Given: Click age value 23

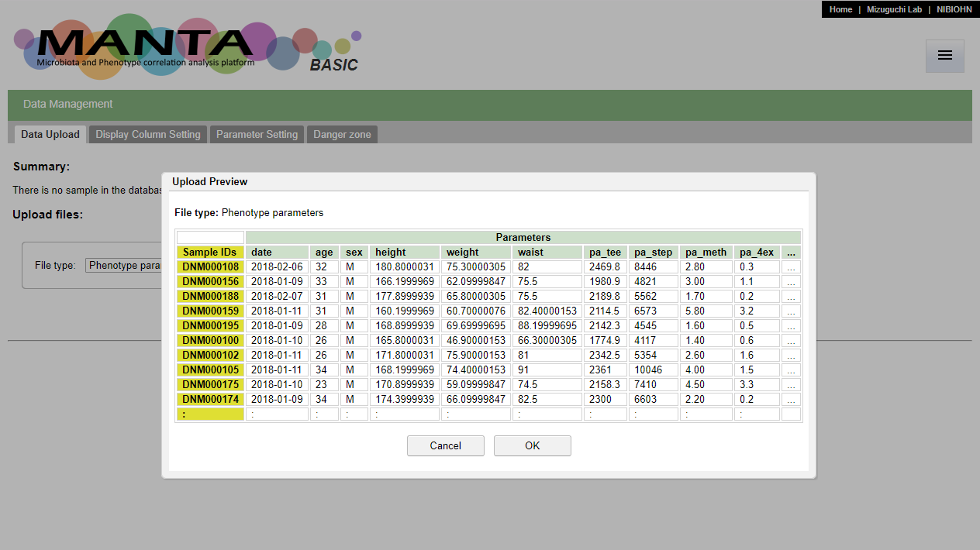Looking at the screenshot, I should 324,384.
